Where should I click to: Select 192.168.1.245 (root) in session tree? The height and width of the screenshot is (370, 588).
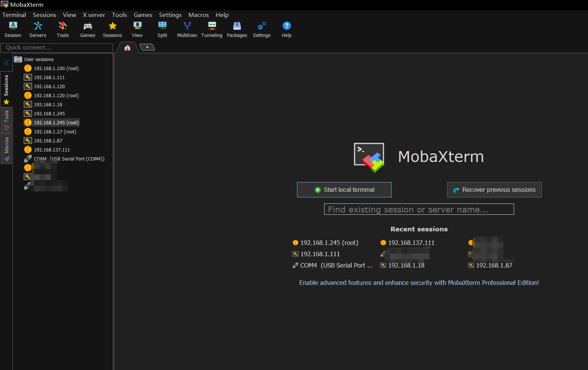tap(56, 122)
